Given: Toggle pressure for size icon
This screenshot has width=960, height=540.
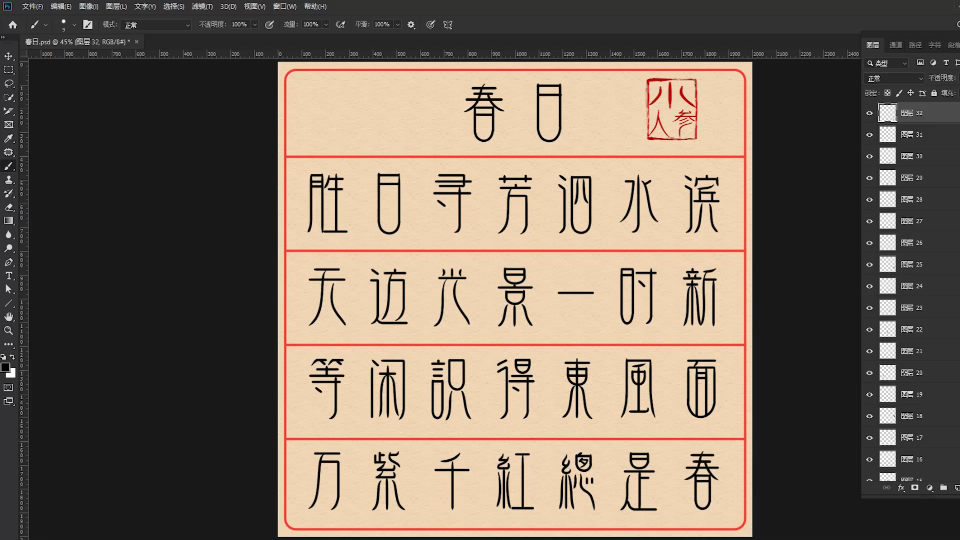Looking at the screenshot, I should 430,24.
